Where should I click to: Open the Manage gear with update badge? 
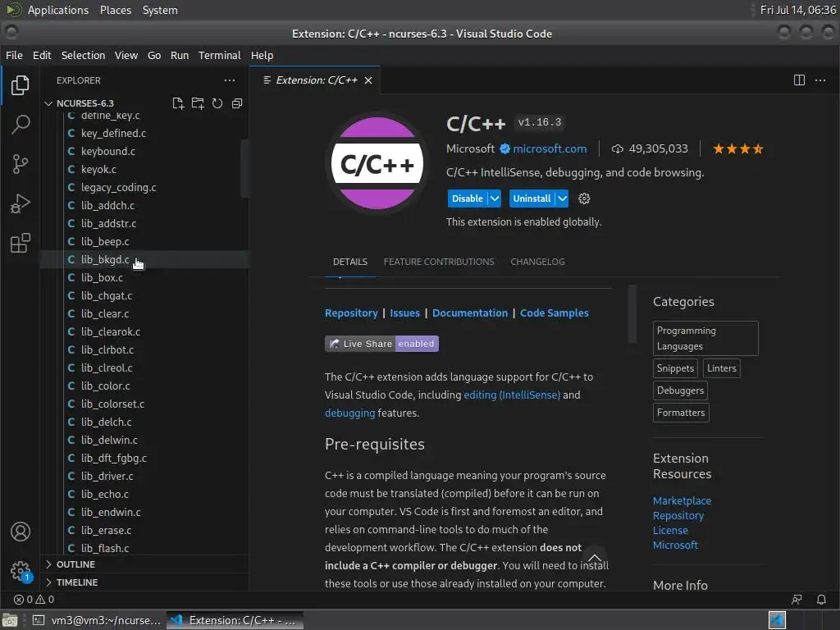coord(21,571)
